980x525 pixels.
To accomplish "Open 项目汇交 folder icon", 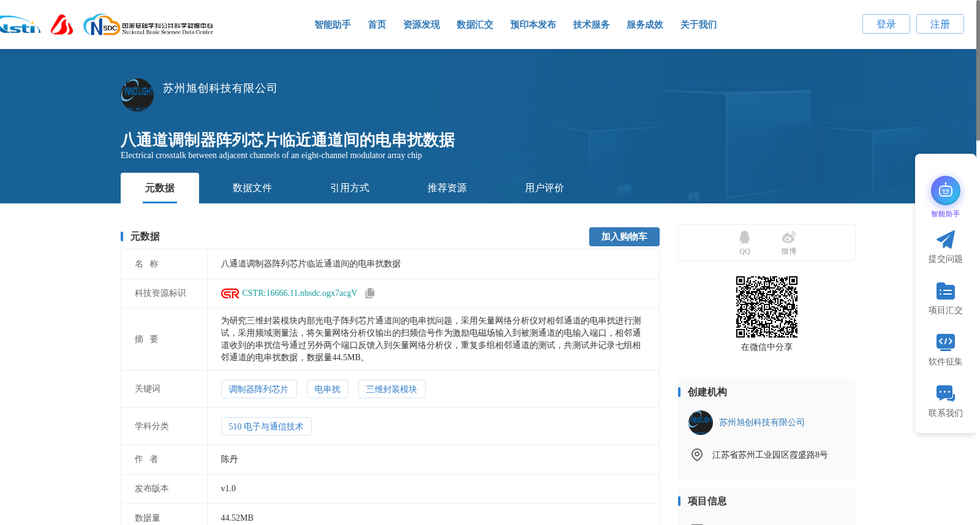I will (x=946, y=291).
